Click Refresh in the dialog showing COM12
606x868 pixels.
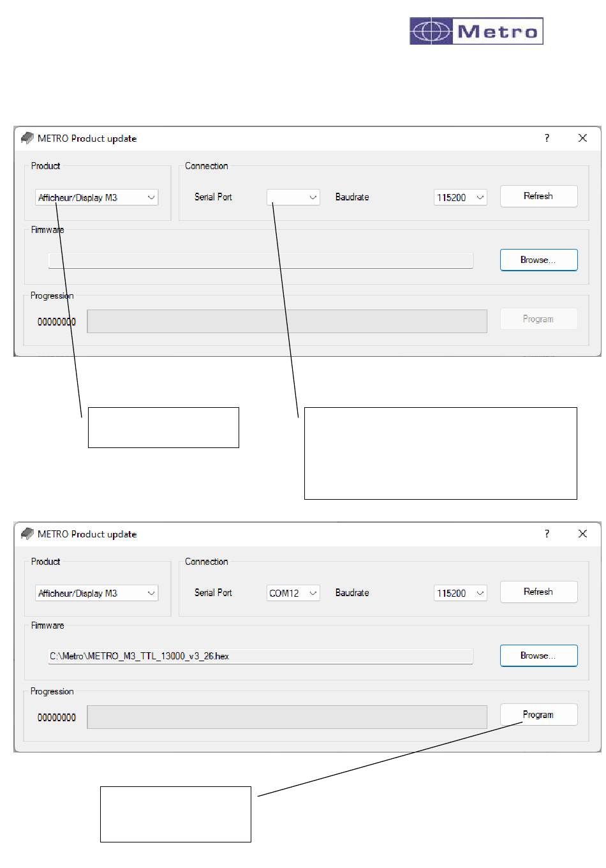pos(538,592)
